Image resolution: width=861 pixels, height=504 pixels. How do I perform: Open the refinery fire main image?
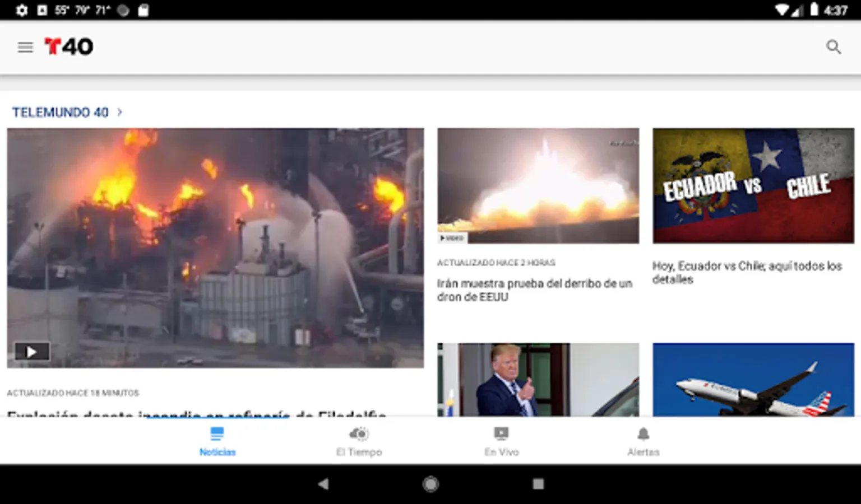(215, 248)
